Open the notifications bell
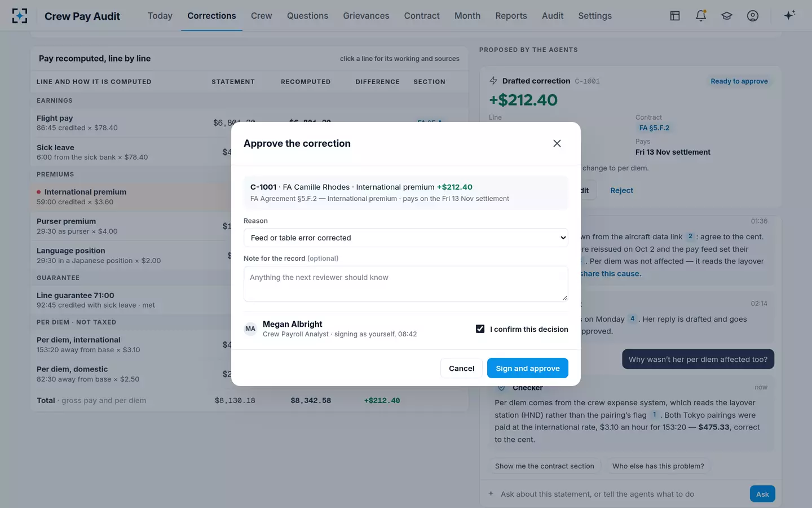This screenshot has height=508, width=812. click(x=701, y=16)
